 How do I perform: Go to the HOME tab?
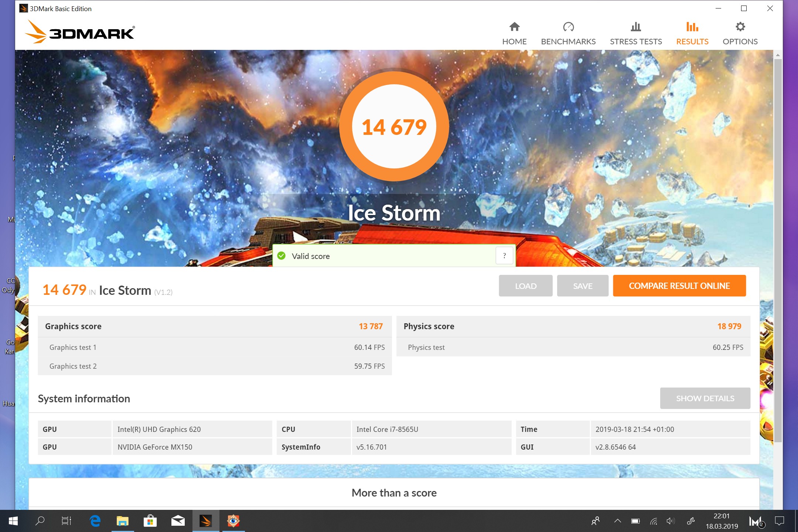pos(514,33)
